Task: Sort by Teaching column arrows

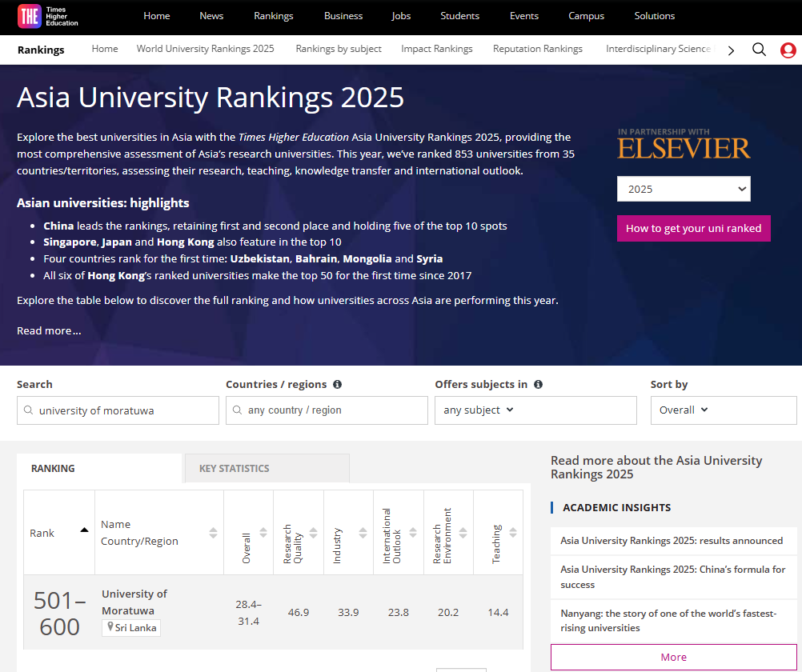Action: (x=513, y=532)
